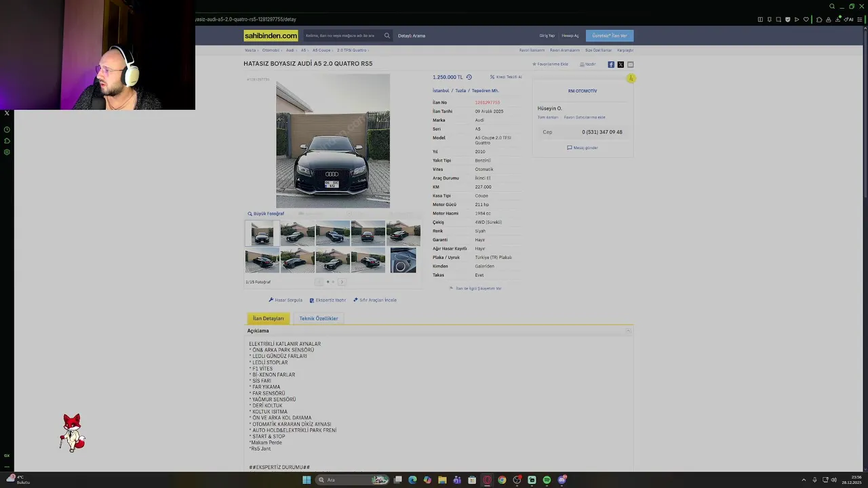Add listing via Favorilerime Ekle star
Viewport: 868px width, 488px height.
tap(550, 64)
